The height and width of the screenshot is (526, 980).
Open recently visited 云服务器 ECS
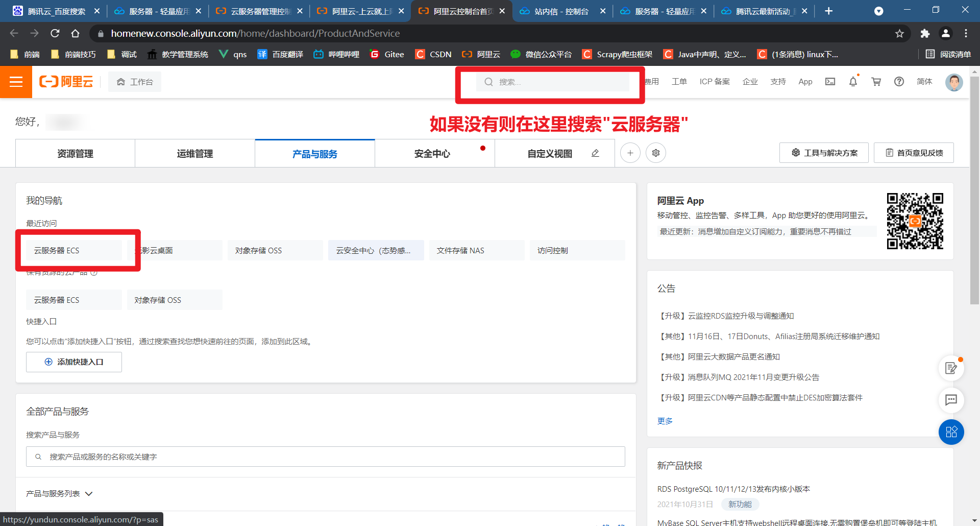pos(74,250)
